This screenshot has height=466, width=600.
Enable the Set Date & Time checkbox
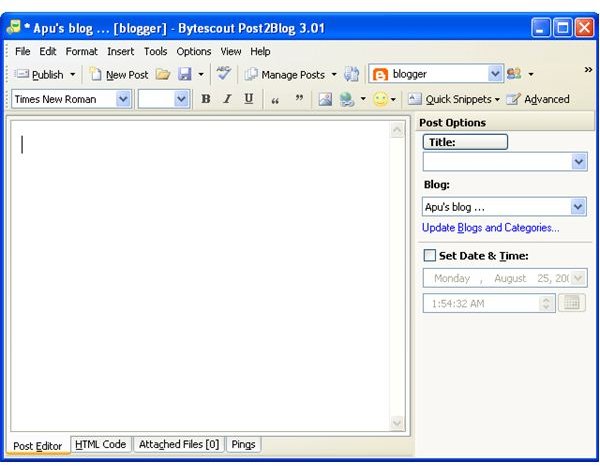(430, 255)
